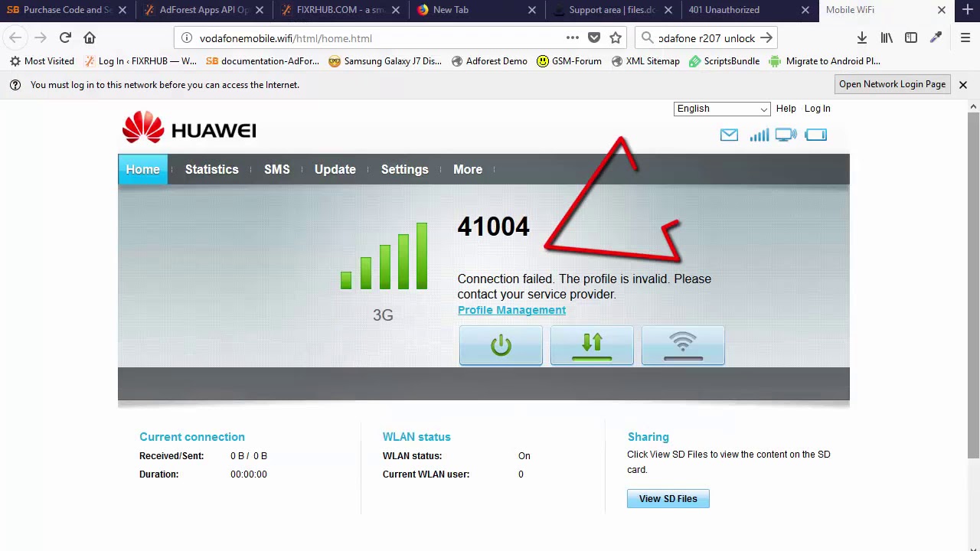Click the Pocket save icon
The image size is (980, 551).
click(594, 38)
